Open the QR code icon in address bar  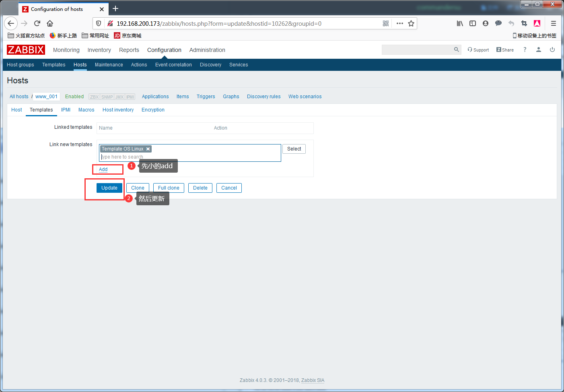tap(386, 23)
